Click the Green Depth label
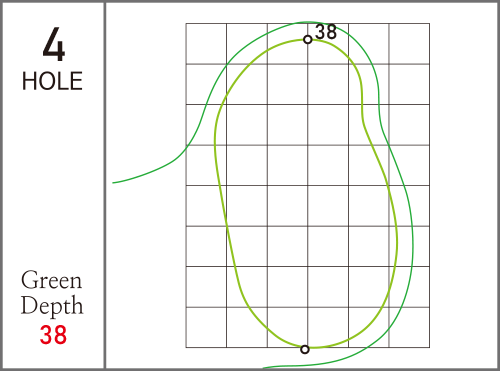This screenshot has width=500, height=371. [x=52, y=293]
